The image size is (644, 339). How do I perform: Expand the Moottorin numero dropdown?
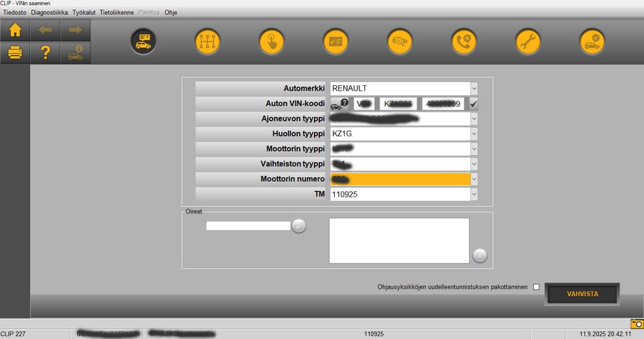474,179
